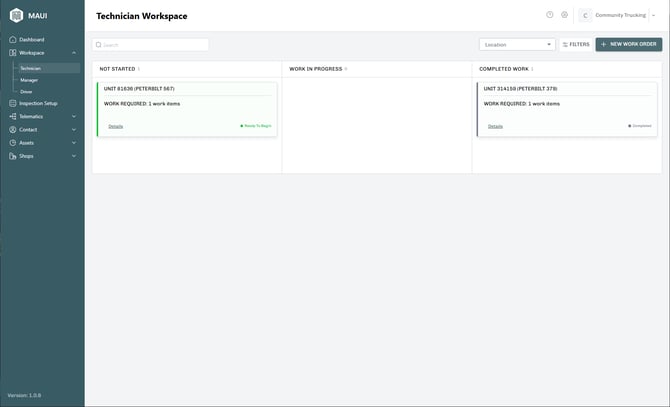Click the info icon beside COMPLETED WORK

click(532, 69)
